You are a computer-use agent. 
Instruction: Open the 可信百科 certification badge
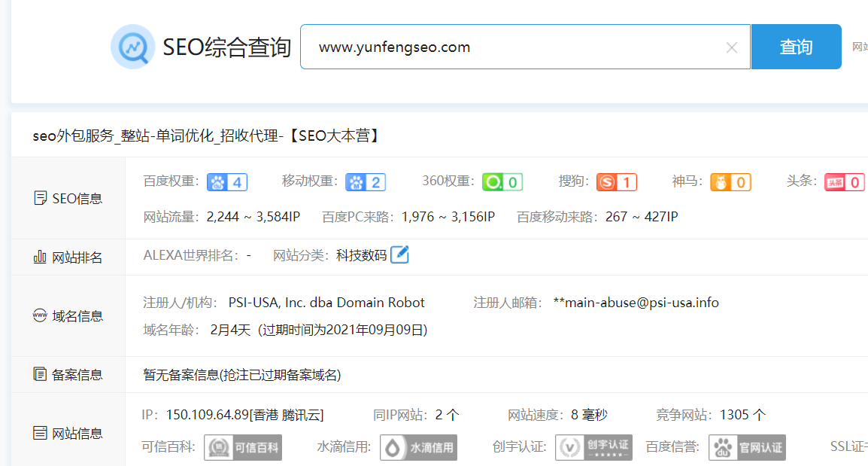coord(243,447)
